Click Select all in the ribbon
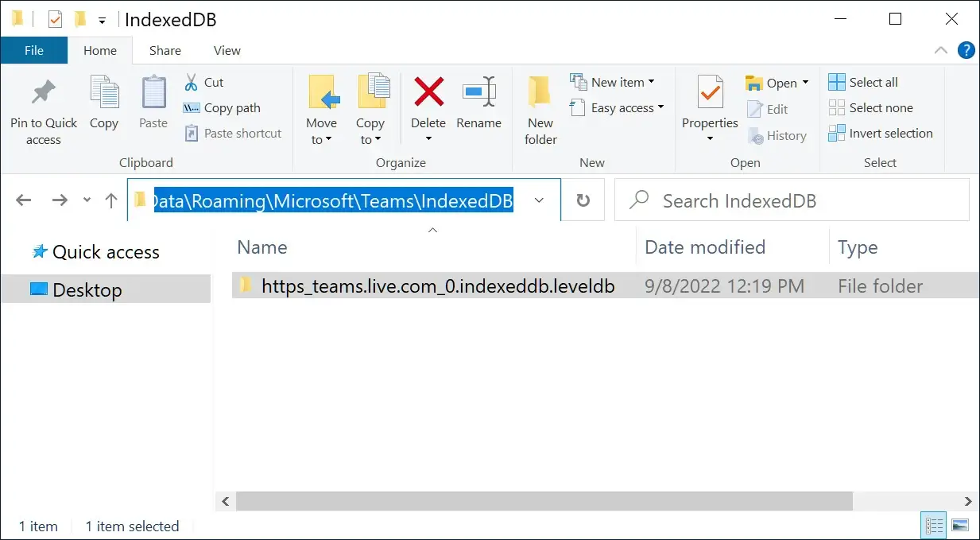 pyautogui.click(x=863, y=82)
